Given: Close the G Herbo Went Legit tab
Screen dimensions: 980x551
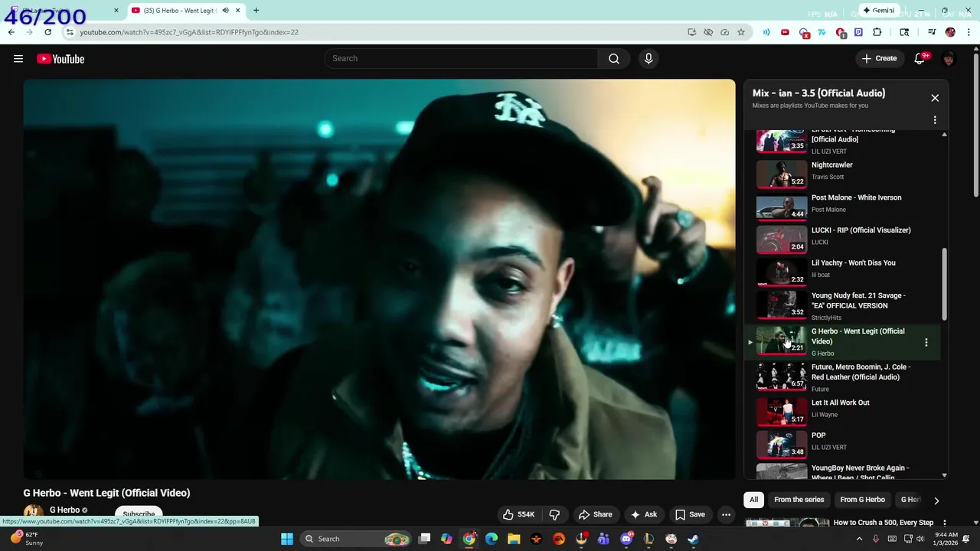Looking at the screenshot, I should [x=237, y=10].
